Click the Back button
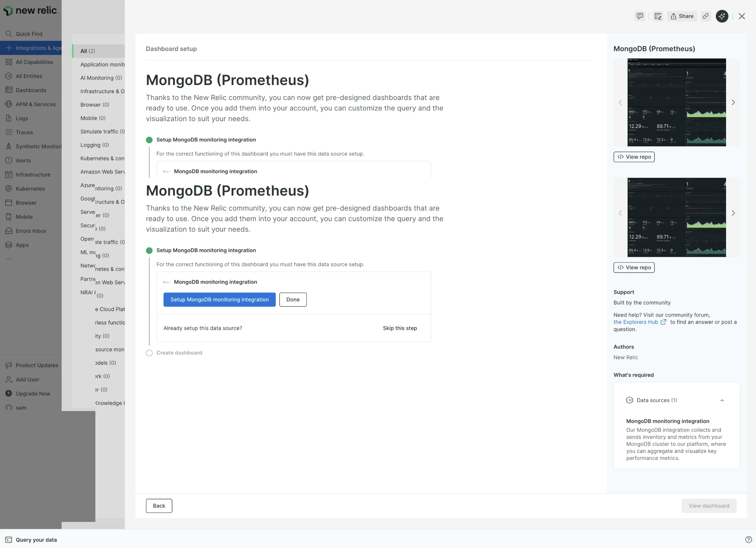 [x=159, y=506]
